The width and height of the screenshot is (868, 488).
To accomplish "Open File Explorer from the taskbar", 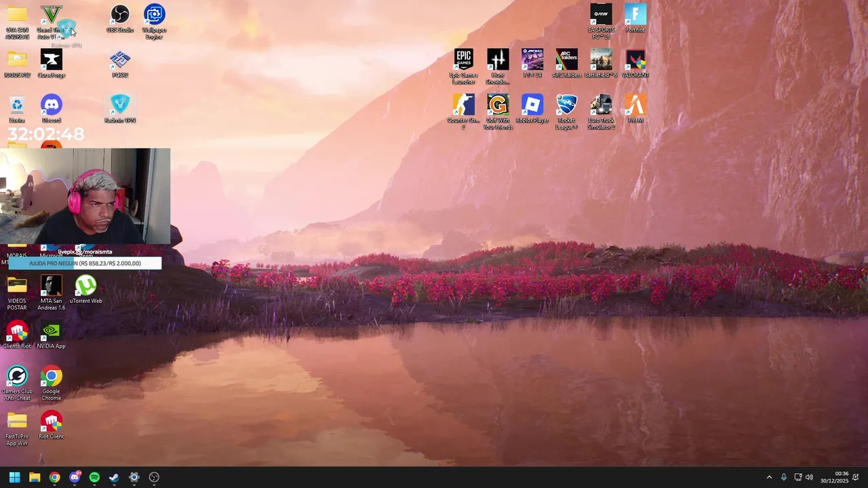I will point(35,477).
